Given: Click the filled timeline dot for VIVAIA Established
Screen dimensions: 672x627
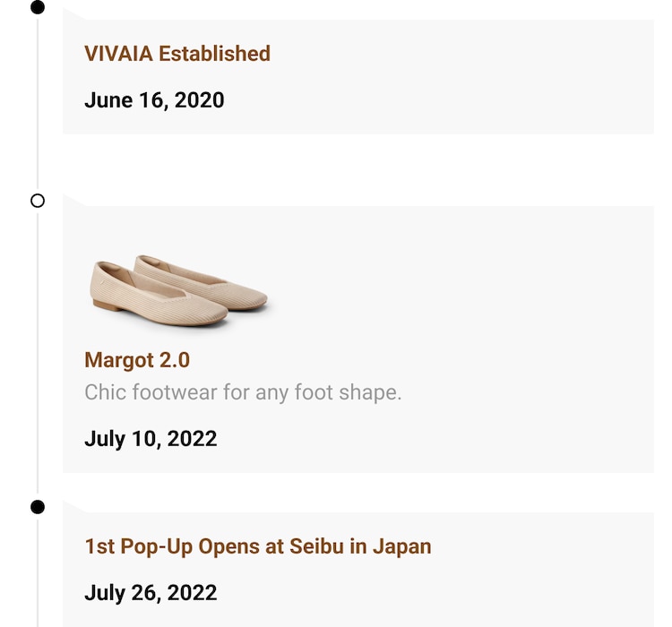Looking at the screenshot, I should [x=38, y=8].
